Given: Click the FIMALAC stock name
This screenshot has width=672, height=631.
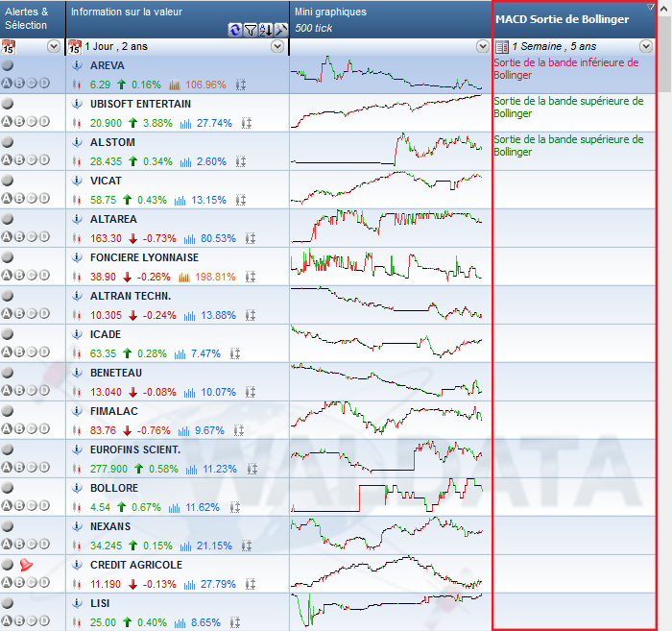Looking at the screenshot, I should (x=114, y=411).
